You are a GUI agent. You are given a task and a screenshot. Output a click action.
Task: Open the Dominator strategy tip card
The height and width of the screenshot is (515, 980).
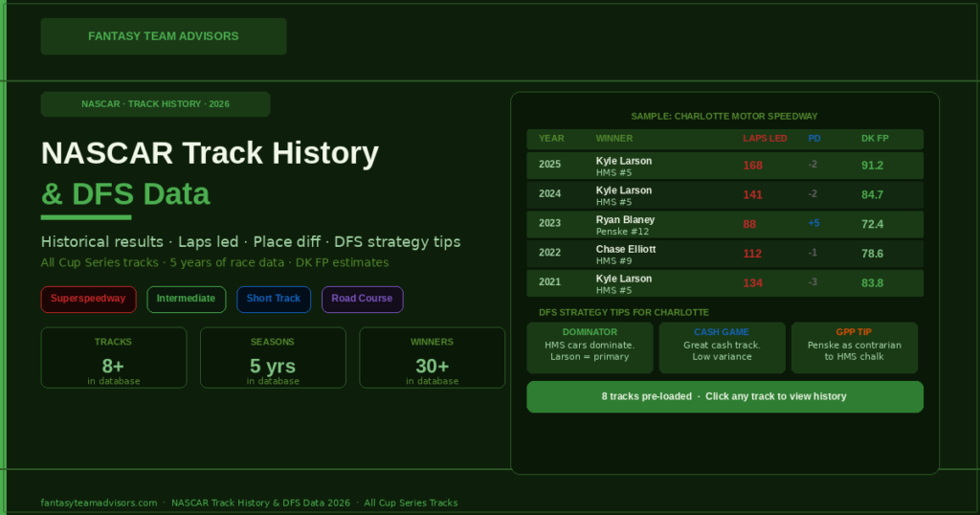[x=590, y=348]
